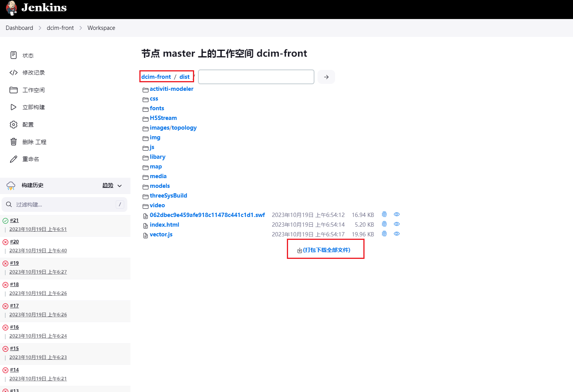This screenshot has width=573, height=392.
Task: Click the index.html file document icon
Action: coord(146,225)
